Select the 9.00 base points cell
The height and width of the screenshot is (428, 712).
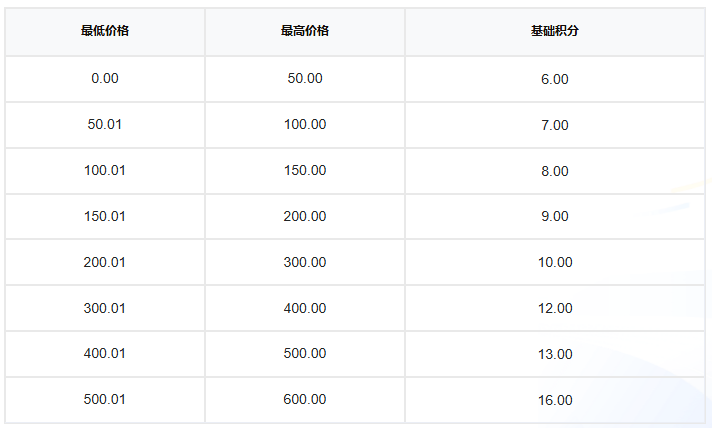pos(555,216)
